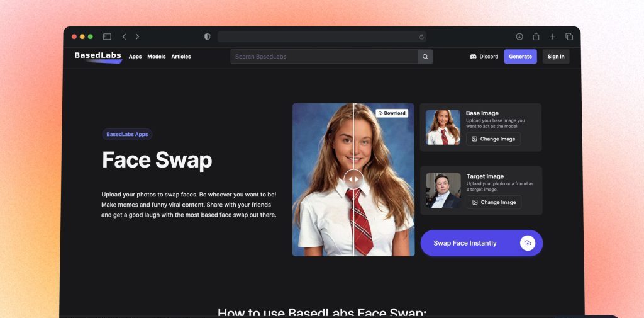644x318 pixels.
Task: Toggle the browser sidebar icon
Action: (107, 37)
